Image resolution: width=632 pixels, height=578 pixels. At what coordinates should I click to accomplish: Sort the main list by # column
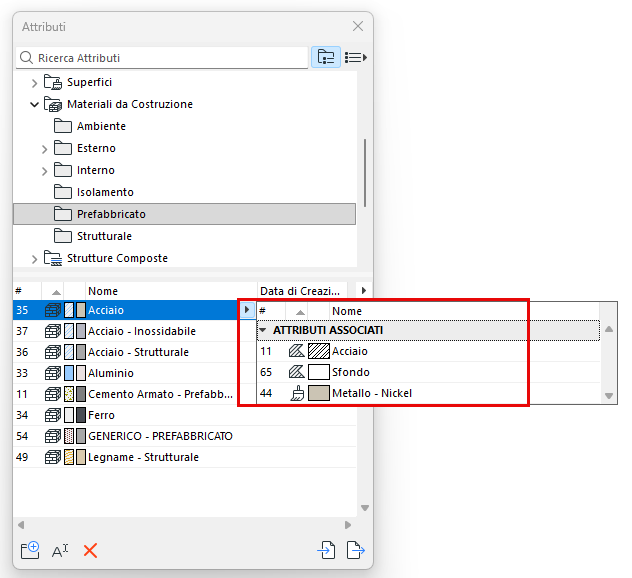[27, 291]
